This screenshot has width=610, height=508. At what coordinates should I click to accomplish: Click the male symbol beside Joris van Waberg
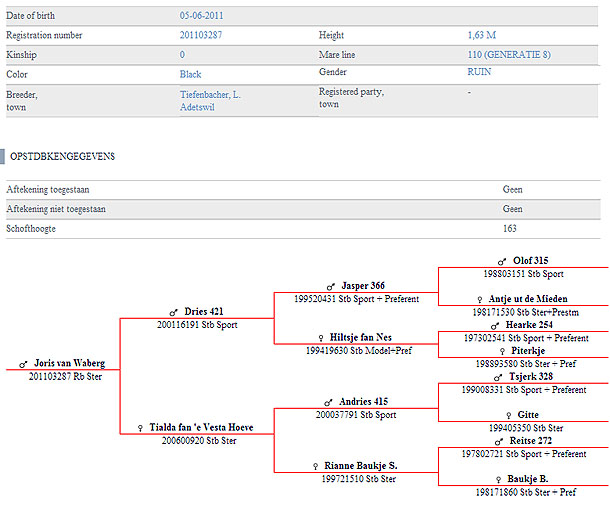point(23,363)
